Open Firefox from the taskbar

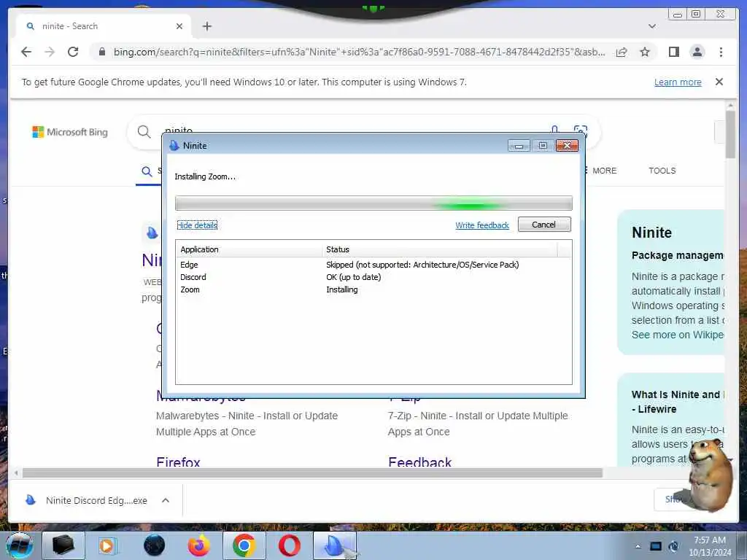tap(199, 545)
